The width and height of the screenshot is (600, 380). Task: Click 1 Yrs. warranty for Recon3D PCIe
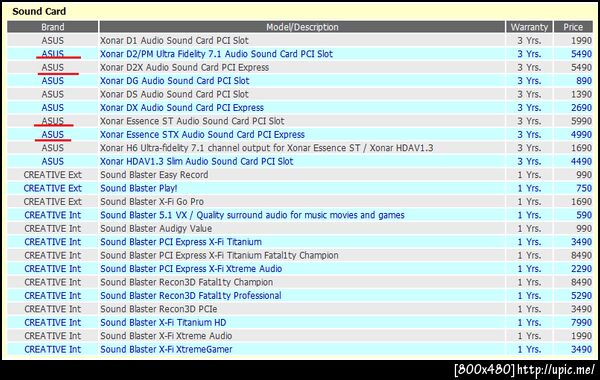pyautogui.click(x=529, y=309)
